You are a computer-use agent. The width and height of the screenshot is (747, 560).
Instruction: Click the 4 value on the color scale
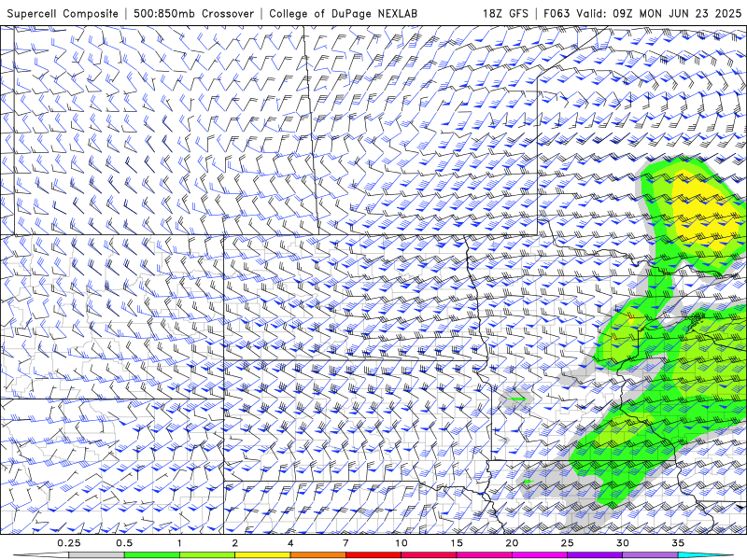coord(290,543)
